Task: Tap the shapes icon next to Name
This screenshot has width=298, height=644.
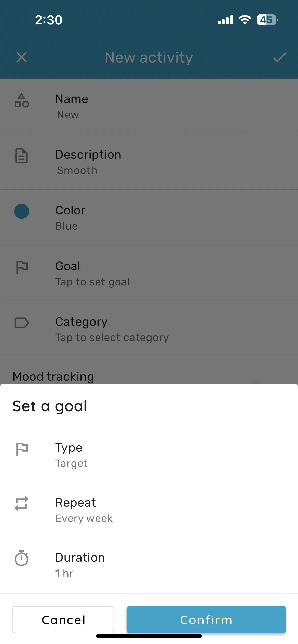Action: [x=22, y=100]
